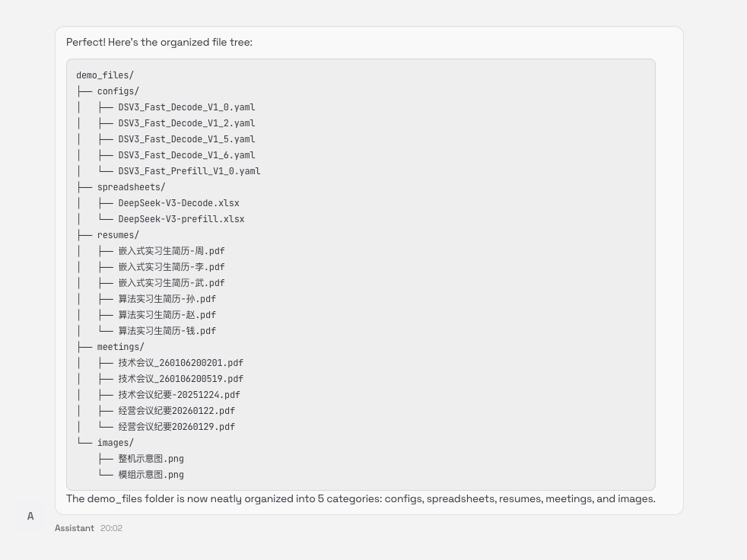Viewport: 747px width, 560px height.
Task: Click DSV3_Fast_Prefill_V1_0.yaml file entry
Action: click(189, 171)
